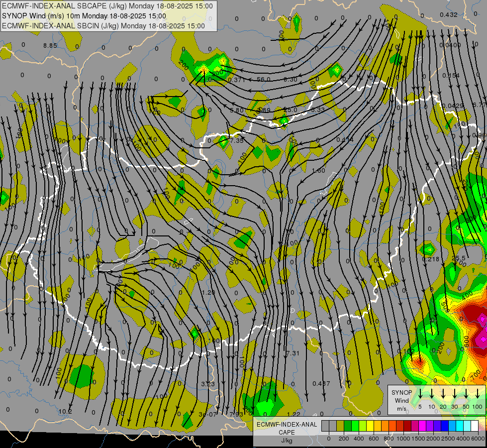The image size is (487, 448).
Task: Click the SBCIN header line
Action: 103,26
